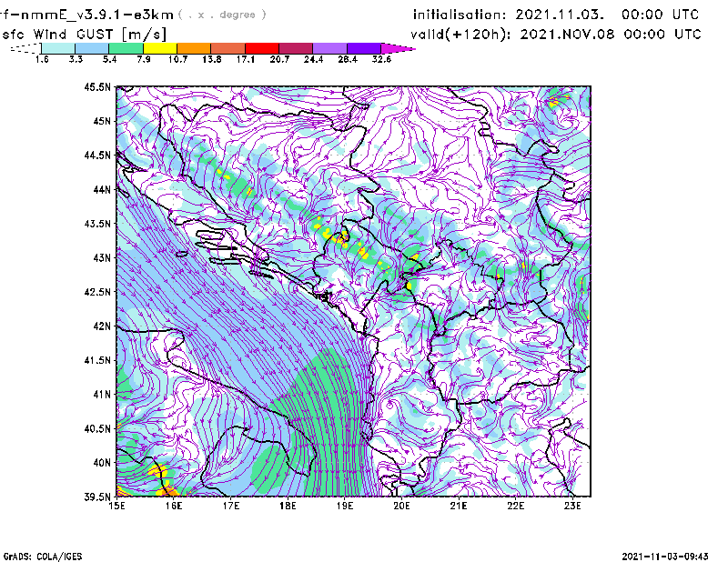Image resolution: width=728 pixels, height=562 pixels.
Task: Click the 17E longitude label
Action: click(x=231, y=506)
